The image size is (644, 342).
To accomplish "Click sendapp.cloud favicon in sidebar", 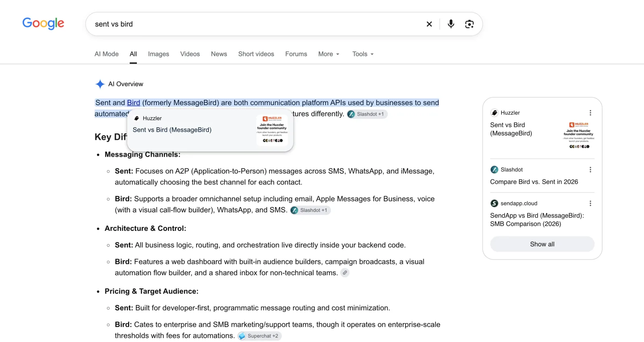I will tap(494, 203).
